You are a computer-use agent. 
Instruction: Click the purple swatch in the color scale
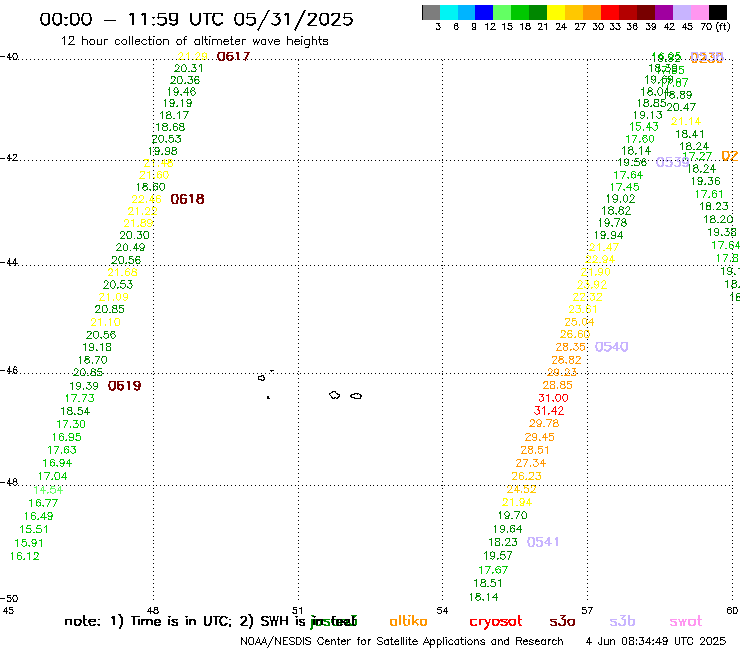point(664,12)
